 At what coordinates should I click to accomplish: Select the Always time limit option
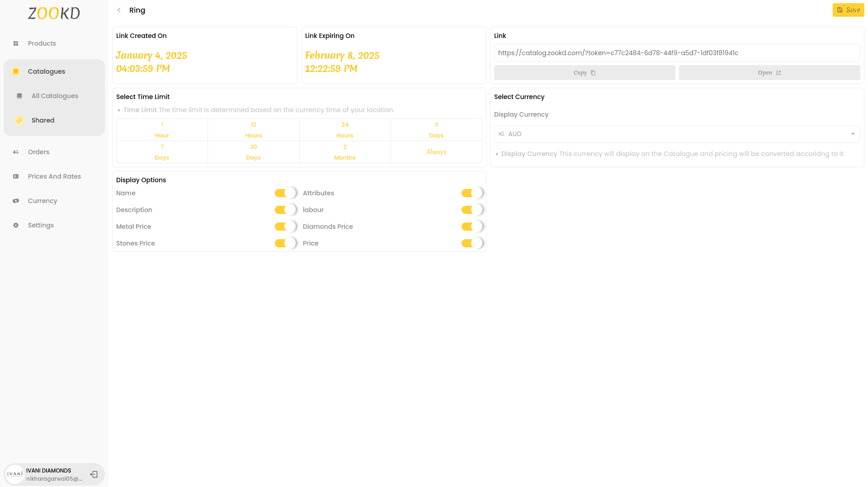(x=436, y=152)
